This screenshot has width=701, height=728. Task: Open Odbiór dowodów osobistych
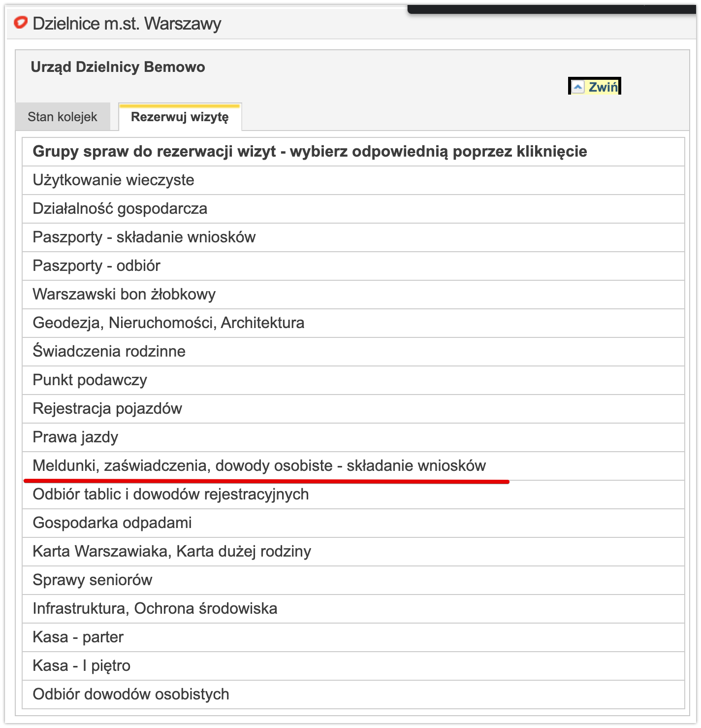[353, 695]
